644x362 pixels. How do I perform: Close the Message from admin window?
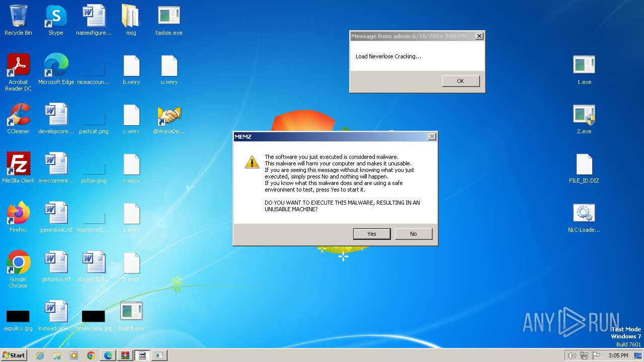click(x=479, y=36)
